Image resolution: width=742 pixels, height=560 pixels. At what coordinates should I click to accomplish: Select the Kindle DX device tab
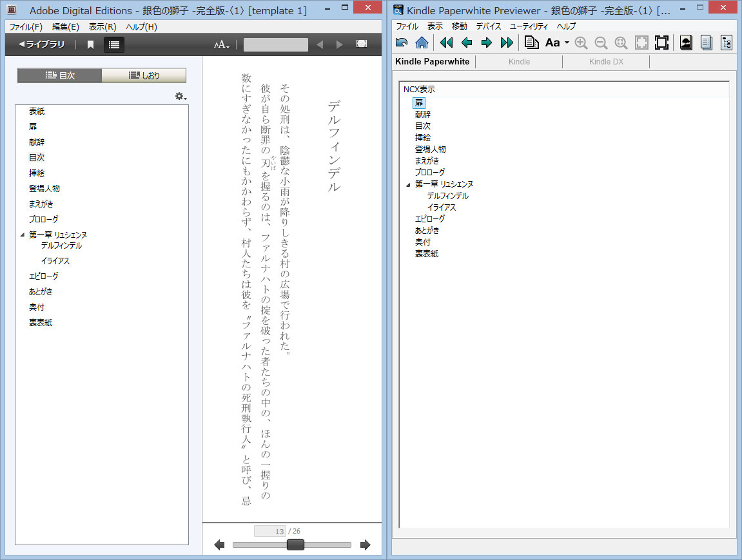pyautogui.click(x=606, y=61)
